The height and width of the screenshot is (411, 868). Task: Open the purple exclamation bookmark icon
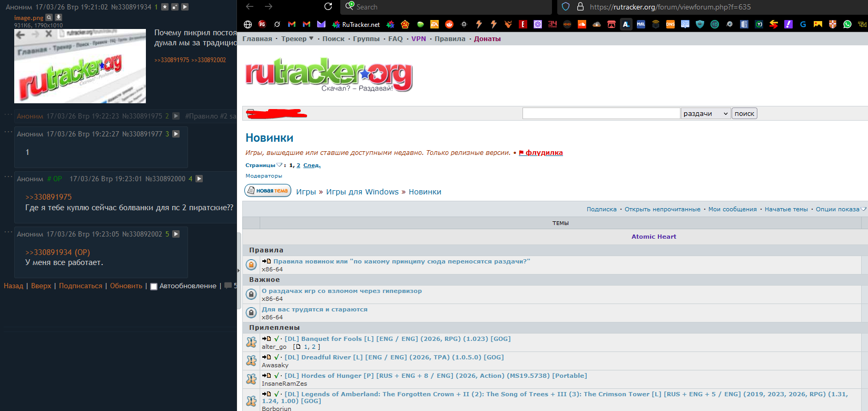click(x=788, y=24)
